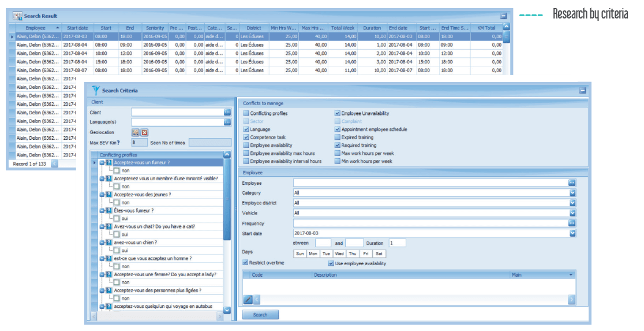Select the Search Result row starting 10:00

pos(259,54)
